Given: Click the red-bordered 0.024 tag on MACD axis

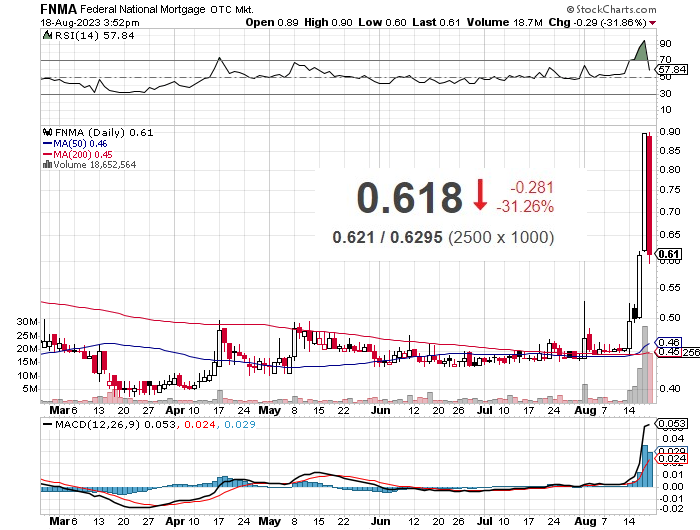Looking at the screenshot, I should pyautogui.click(x=672, y=459).
